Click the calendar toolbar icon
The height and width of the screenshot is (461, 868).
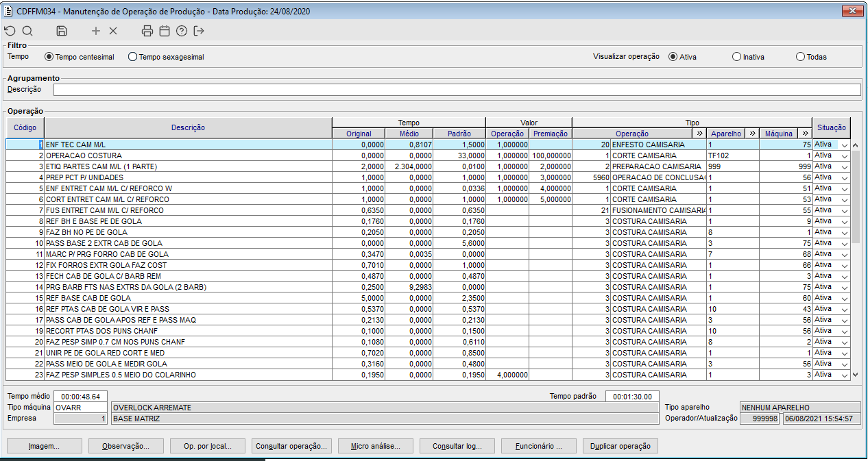165,31
